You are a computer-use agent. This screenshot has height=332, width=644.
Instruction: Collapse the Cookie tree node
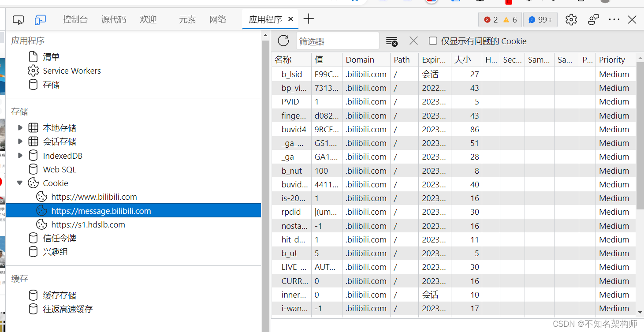20,183
